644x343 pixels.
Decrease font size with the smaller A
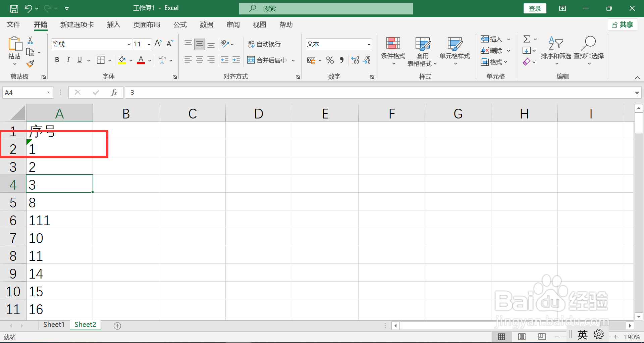[170, 44]
